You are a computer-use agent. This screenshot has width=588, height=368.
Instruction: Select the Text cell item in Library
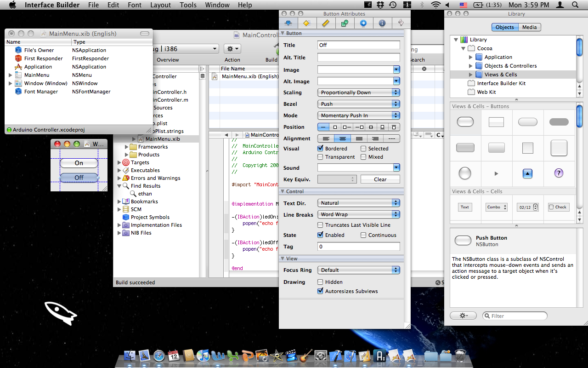(x=465, y=207)
